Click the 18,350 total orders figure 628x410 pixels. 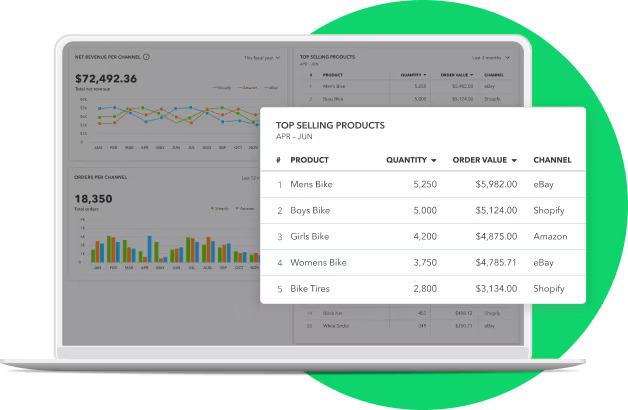pos(95,199)
